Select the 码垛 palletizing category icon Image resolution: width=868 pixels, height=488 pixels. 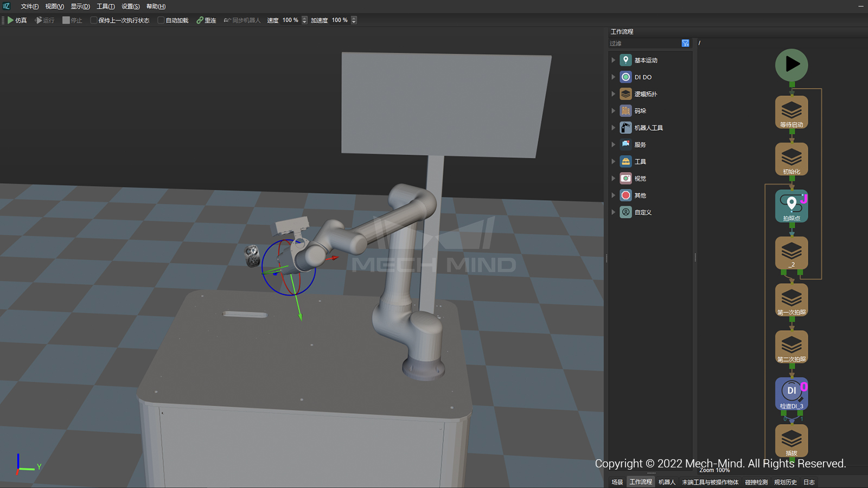(x=626, y=111)
